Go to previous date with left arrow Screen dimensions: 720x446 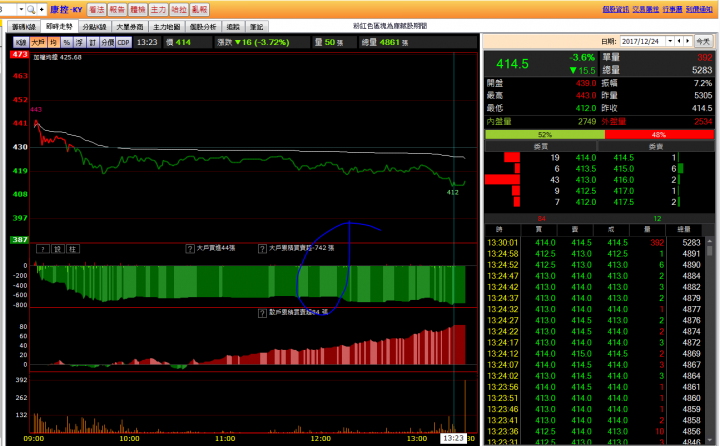pos(679,41)
